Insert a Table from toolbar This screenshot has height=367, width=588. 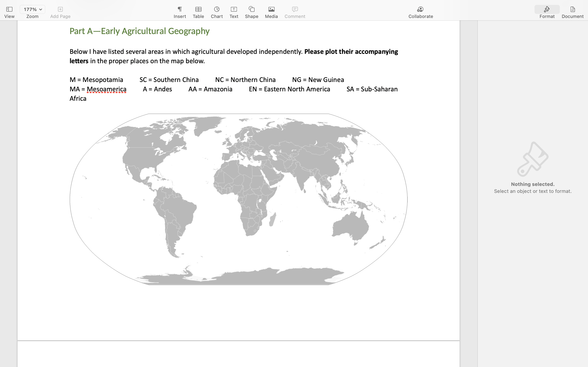click(198, 9)
